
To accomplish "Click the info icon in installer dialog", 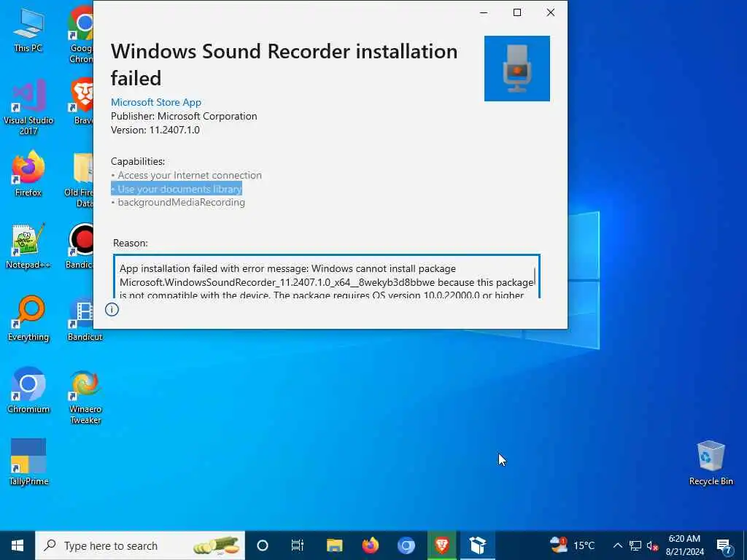I will [x=112, y=309].
